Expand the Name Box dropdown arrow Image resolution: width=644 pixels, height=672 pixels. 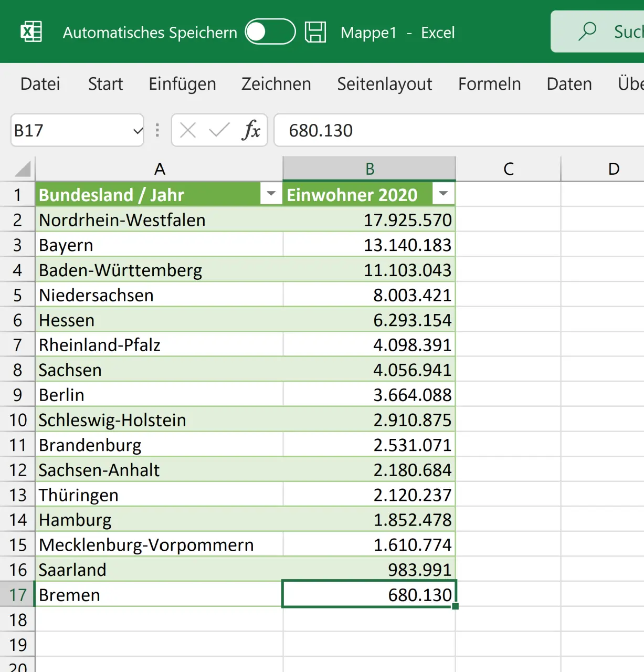[138, 130]
